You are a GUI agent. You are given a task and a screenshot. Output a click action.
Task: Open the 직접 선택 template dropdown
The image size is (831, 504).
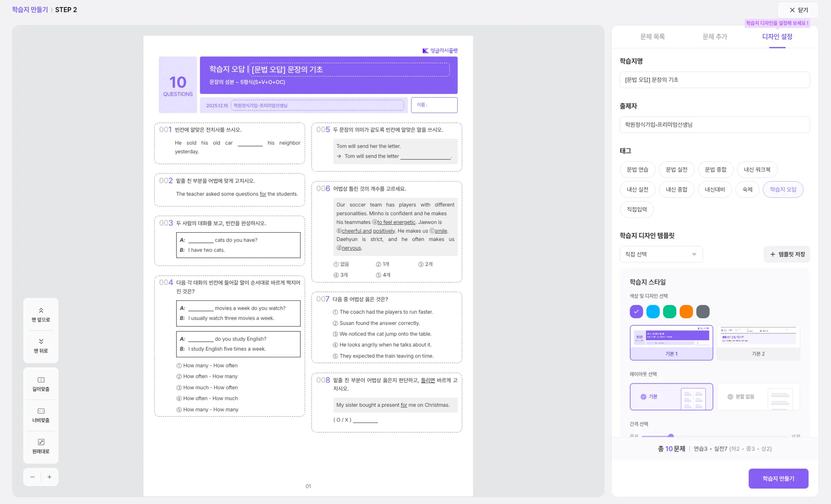tap(661, 254)
